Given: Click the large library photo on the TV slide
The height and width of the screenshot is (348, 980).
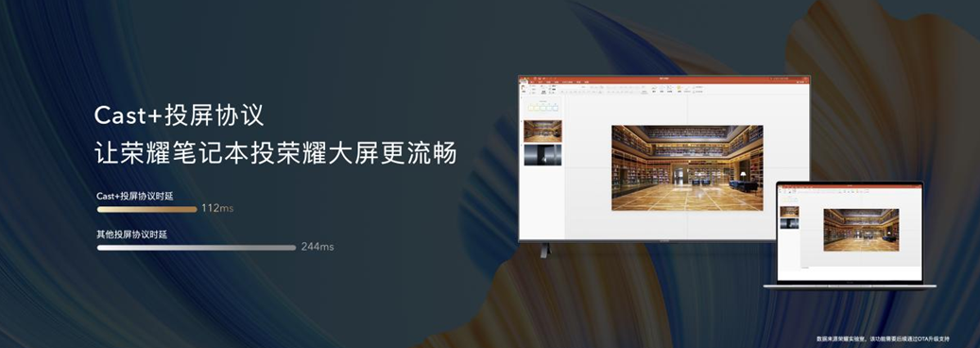Looking at the screenshot, I should coord(687,167).
